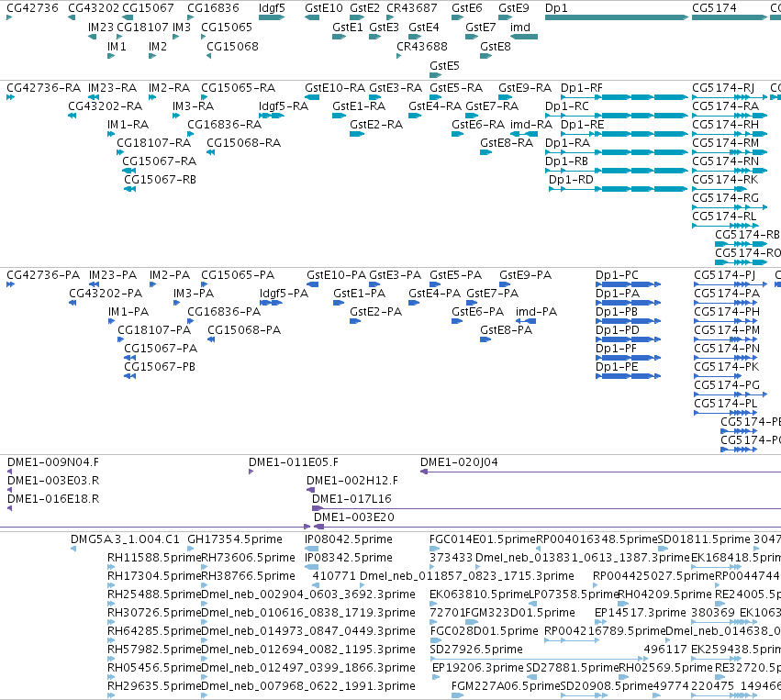Select the FGC028D01.5prime EST label
Screen dimensions: 781x700
pyautogui.click(x=485, y=631)
